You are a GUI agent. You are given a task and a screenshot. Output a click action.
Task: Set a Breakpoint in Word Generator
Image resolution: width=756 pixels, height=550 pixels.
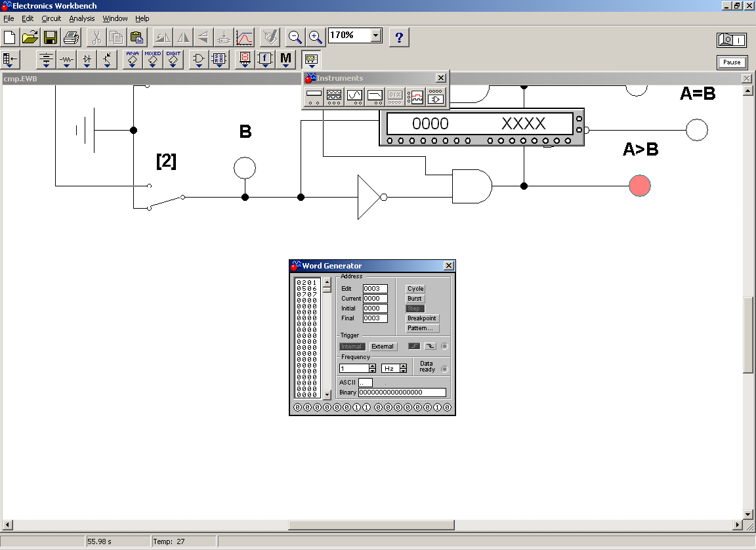422,318
